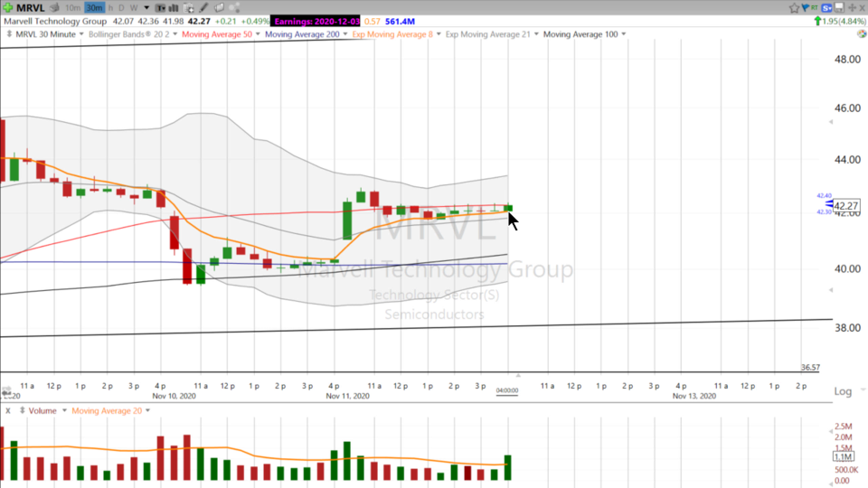Toggle the Log scale option
Screen dimensions: 868x488
coord(843,391)
